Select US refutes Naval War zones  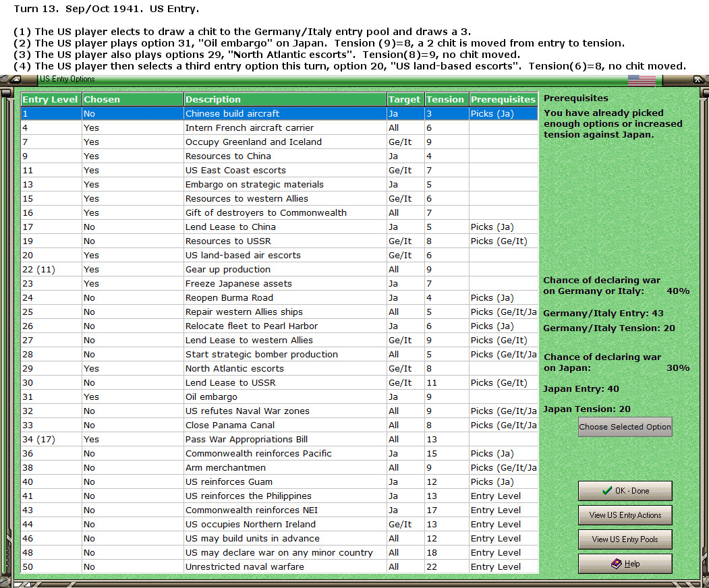[x=279, y=411]
